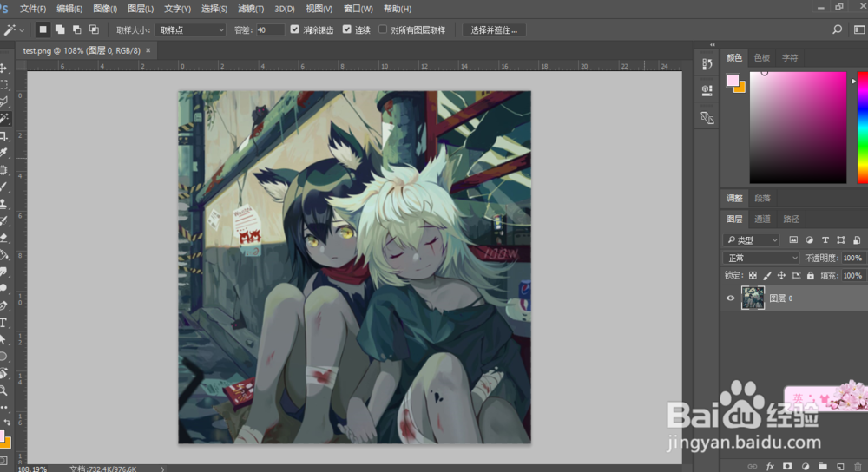
Task: Open the History panel icon
Action: click(x=707, y=64)
